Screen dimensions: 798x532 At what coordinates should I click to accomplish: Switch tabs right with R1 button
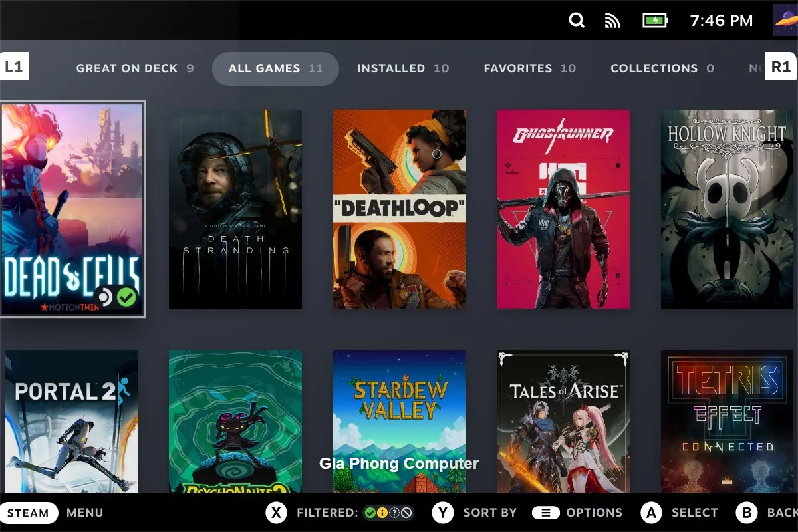click(781, 67)
